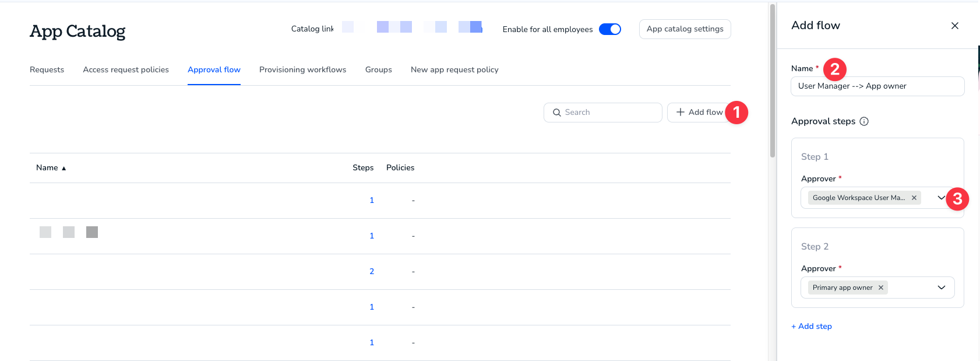Remove the Primary app owner approver chip
This screenshot has width=980, height=361.
[881, 288]
